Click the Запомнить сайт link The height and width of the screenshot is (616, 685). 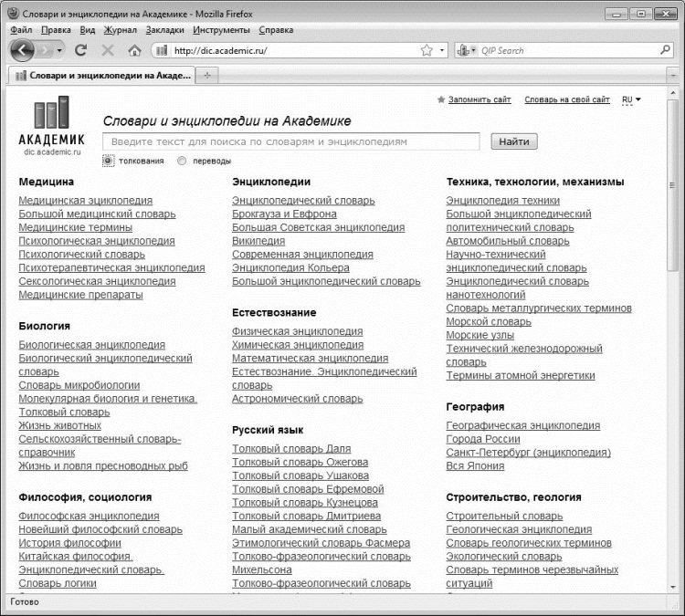tap(479, 99)
